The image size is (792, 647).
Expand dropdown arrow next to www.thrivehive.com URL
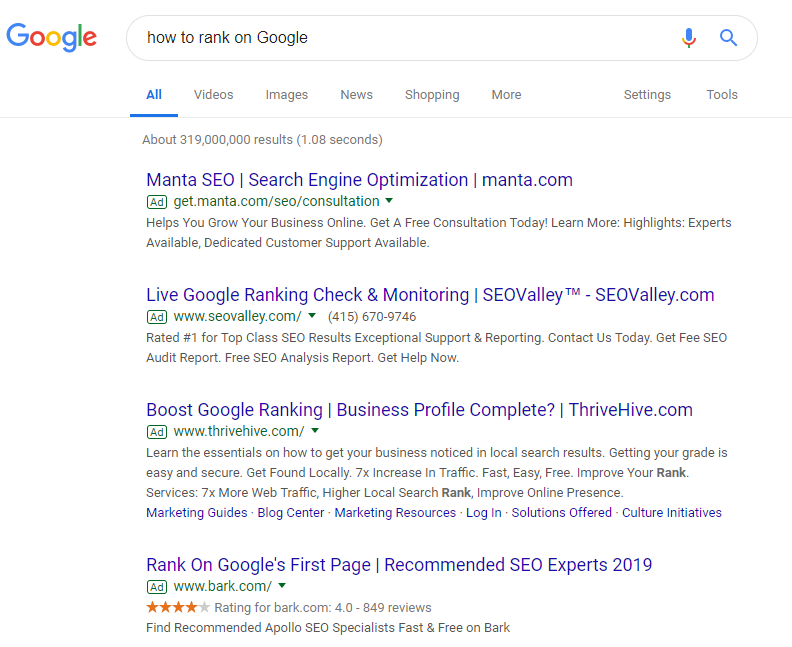(315, 431)
